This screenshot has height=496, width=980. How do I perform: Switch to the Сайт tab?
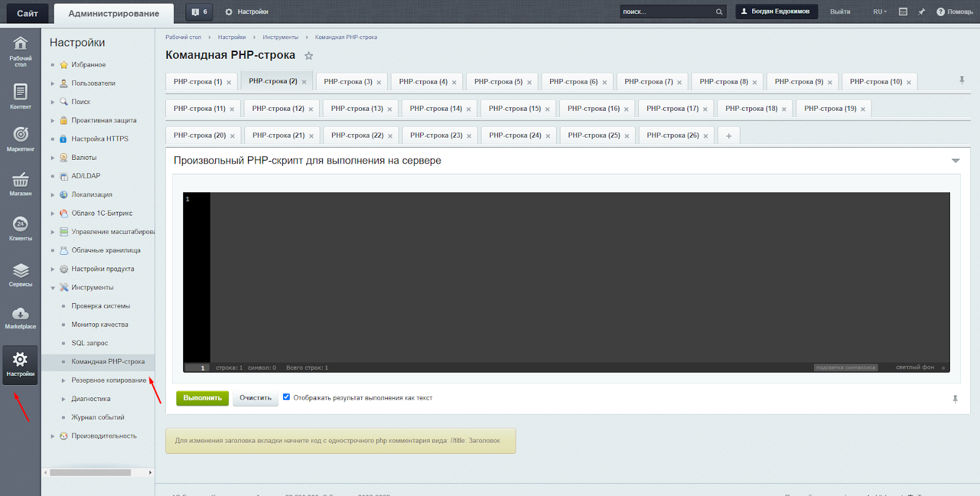click(x=27, y=13)
